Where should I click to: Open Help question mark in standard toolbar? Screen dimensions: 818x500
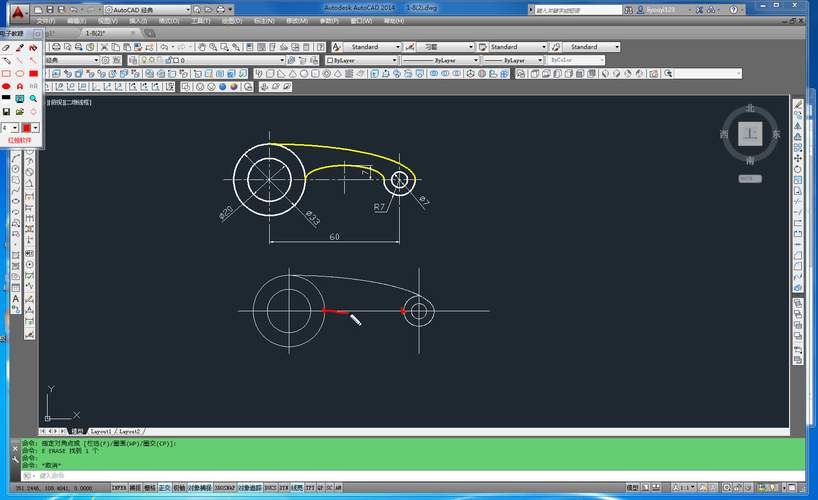point(321,47)
